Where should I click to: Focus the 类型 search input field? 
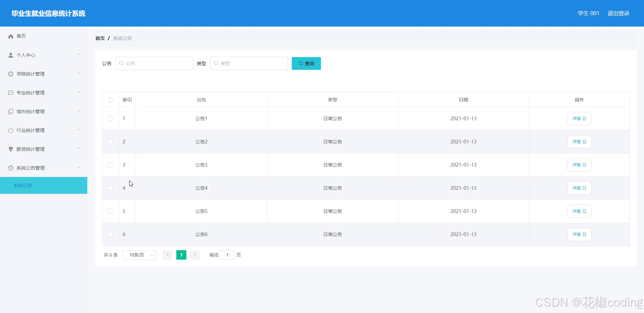pyautogui.click(x=249, y=63)
